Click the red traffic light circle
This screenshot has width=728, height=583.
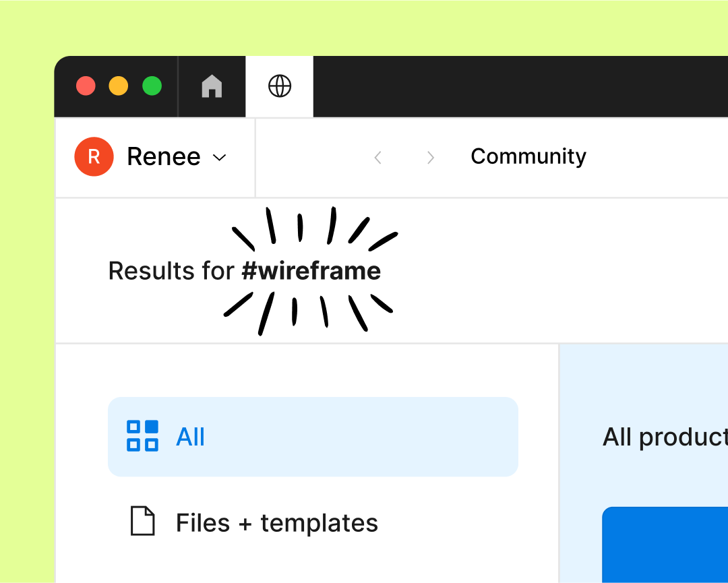click(86, 86)
